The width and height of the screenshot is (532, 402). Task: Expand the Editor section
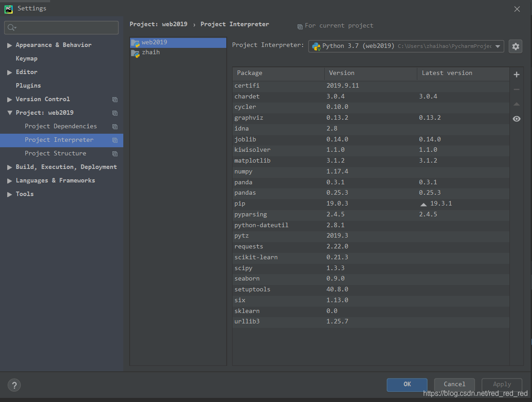pyautogui.click(x=9, y=72)
